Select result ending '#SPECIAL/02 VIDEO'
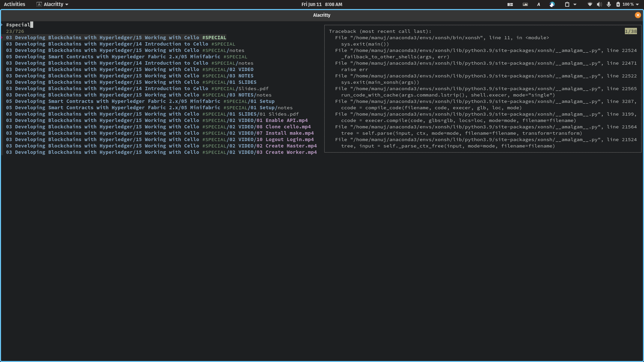Screen dimensions: 644x362 [130, 69]
